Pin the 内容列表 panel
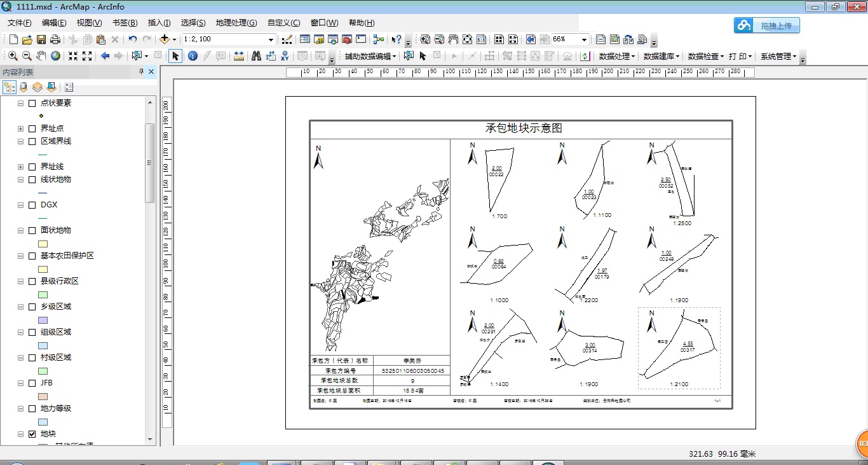Screen dimensions: 868x465 coord(141,72)
